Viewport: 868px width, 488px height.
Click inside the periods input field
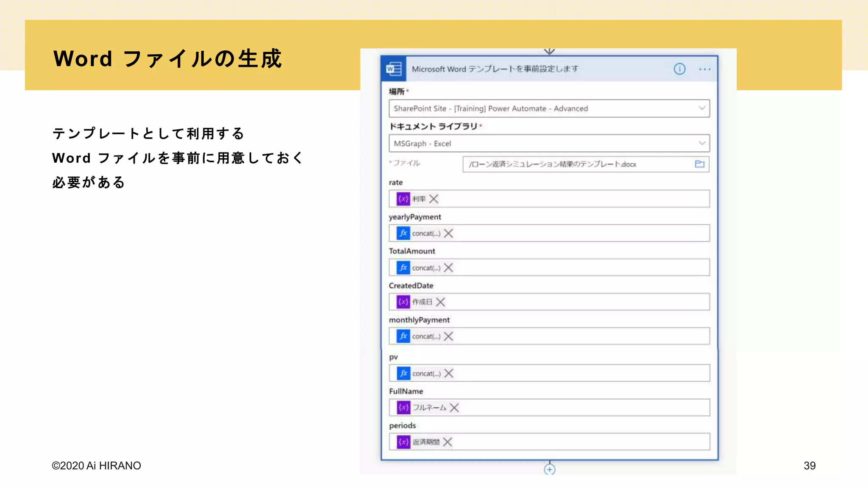point(549,442)
